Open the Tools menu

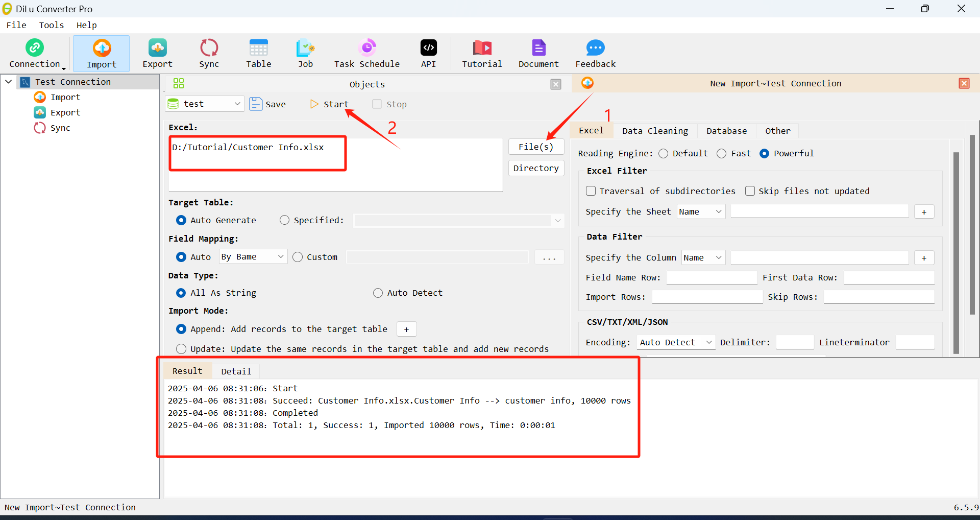click(x=52, y=25)
